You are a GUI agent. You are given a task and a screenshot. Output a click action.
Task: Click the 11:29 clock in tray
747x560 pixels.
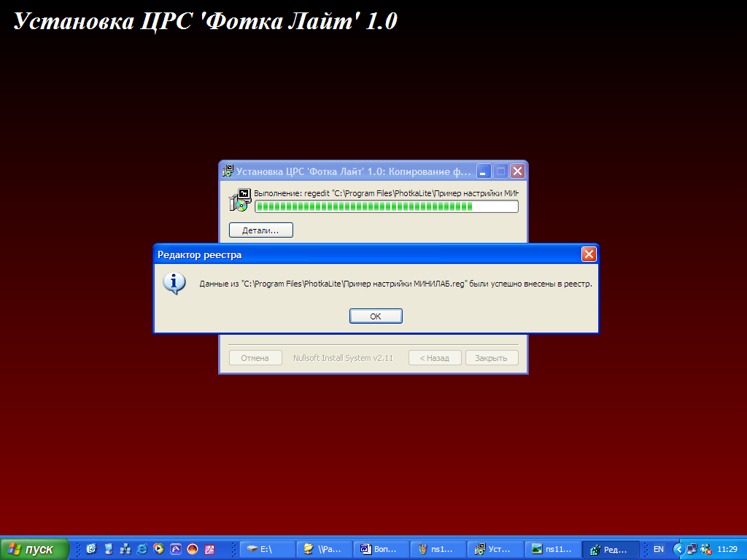727,549
